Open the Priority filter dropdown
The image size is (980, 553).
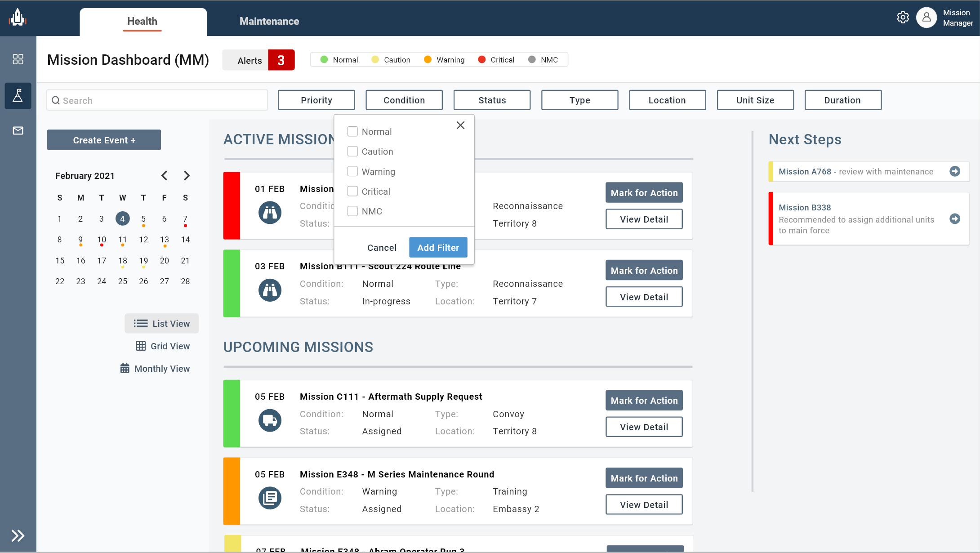tap(316, 100)
